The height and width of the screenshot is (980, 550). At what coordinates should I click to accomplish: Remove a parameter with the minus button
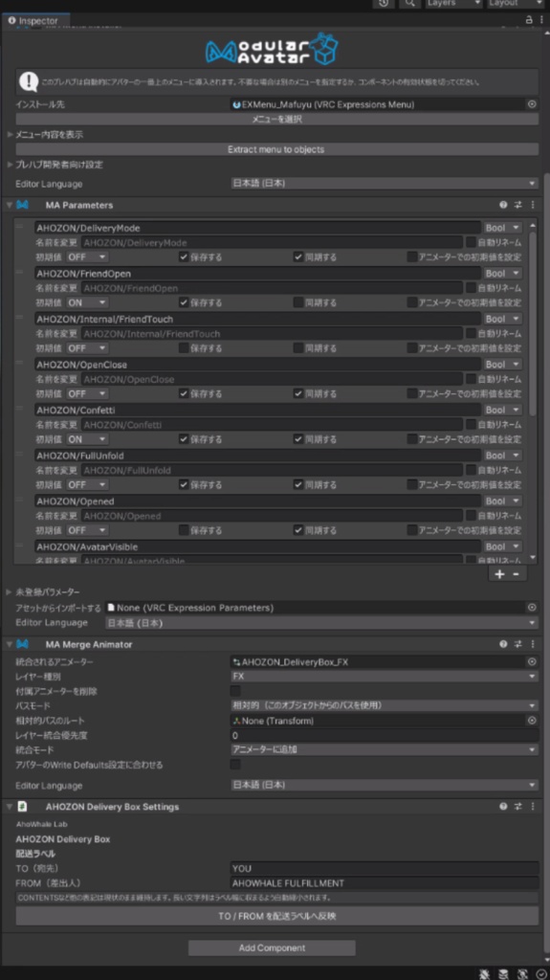(x=517, y=574)
